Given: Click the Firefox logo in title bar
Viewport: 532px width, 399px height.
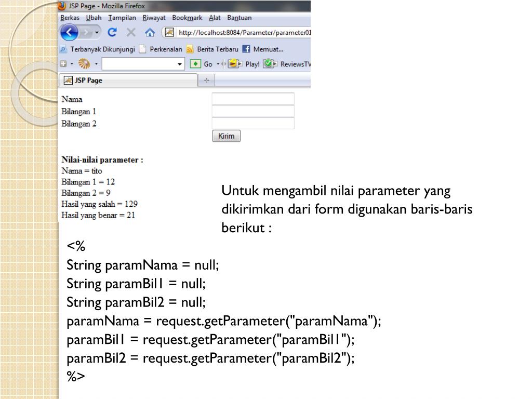Looking at the screenshot, I should pos(62,6).
